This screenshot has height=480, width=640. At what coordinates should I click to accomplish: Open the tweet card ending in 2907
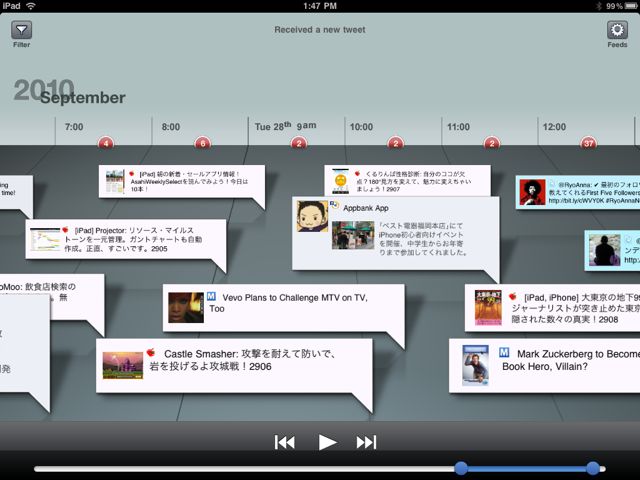(407, 181)
